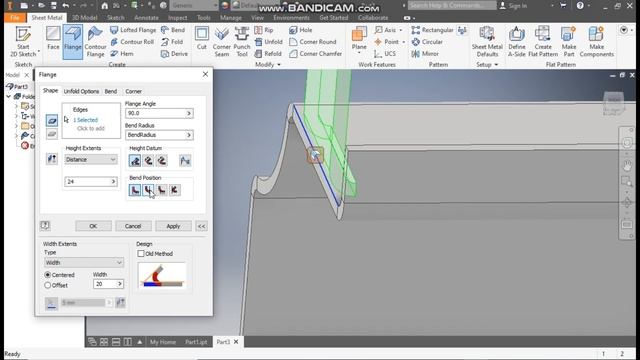Select Circular pattern tool

click(427, 42)
